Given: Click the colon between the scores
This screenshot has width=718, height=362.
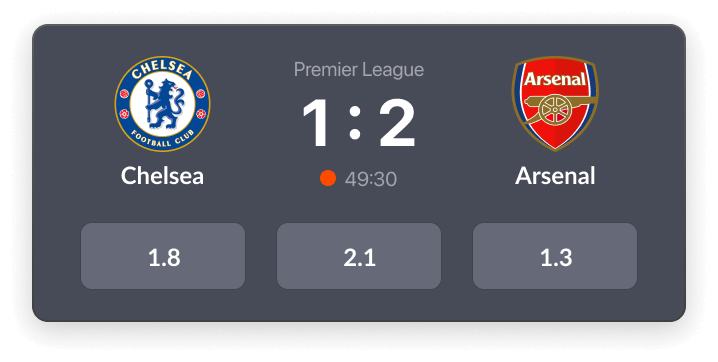Looking at the screenshot, I should click(354, 123).
